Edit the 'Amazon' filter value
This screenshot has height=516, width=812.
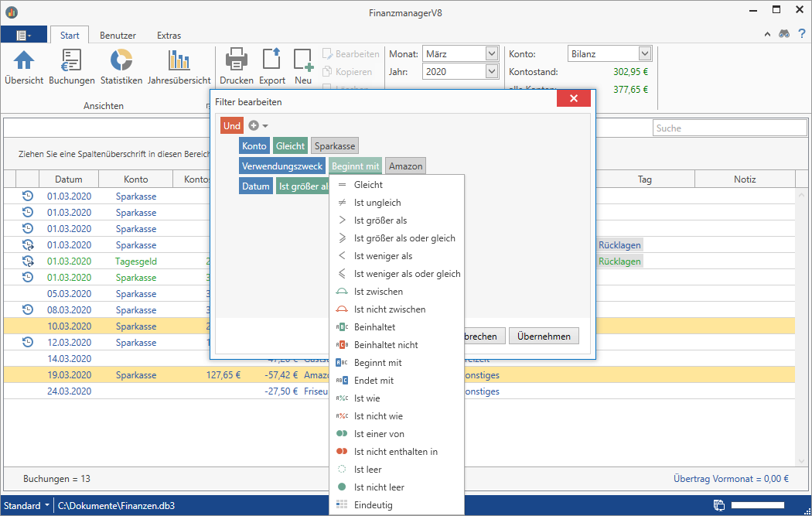405,166
